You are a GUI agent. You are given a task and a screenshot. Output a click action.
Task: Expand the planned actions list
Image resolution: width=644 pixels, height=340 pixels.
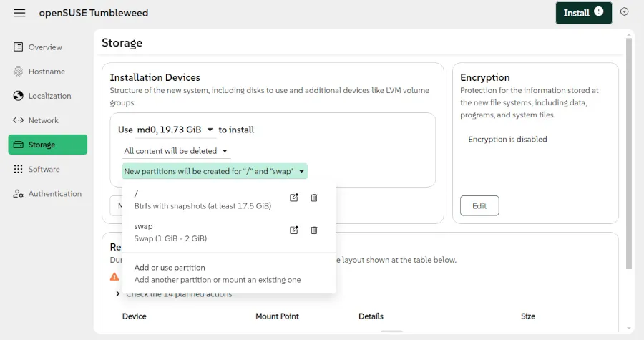point(117,294)
